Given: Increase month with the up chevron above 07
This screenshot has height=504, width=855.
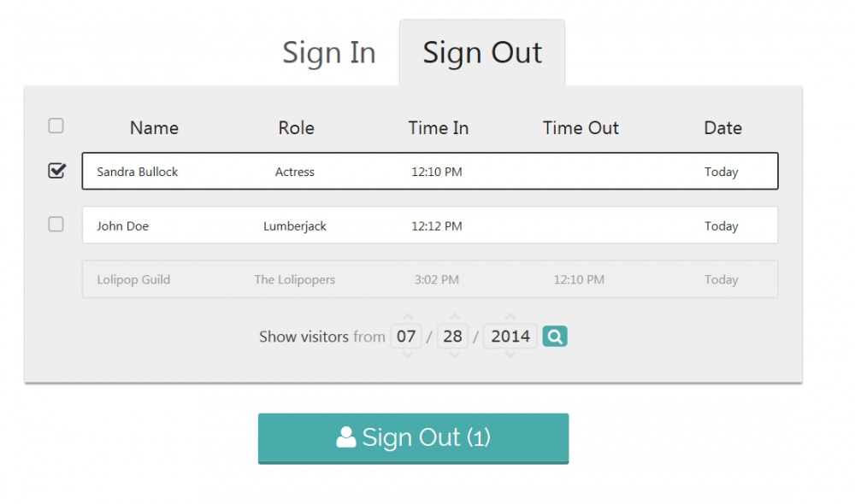Looking at the screenshot, I should [x=407, y=317].
